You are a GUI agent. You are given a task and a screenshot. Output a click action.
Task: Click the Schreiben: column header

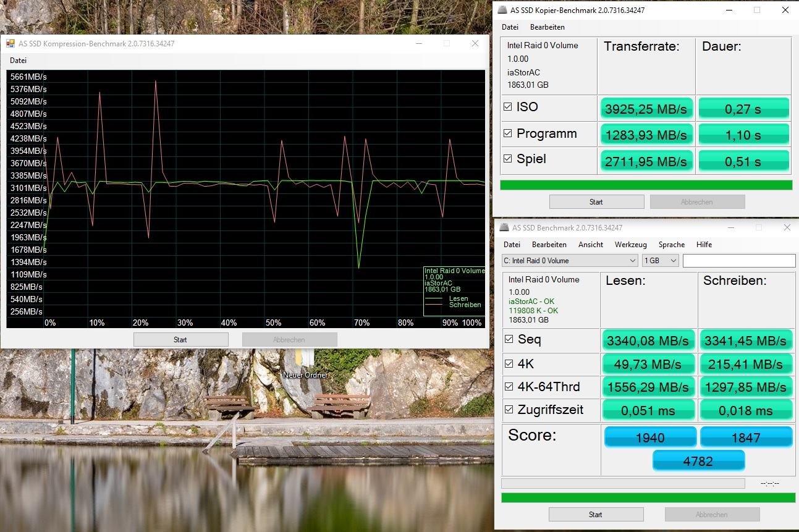735,281
